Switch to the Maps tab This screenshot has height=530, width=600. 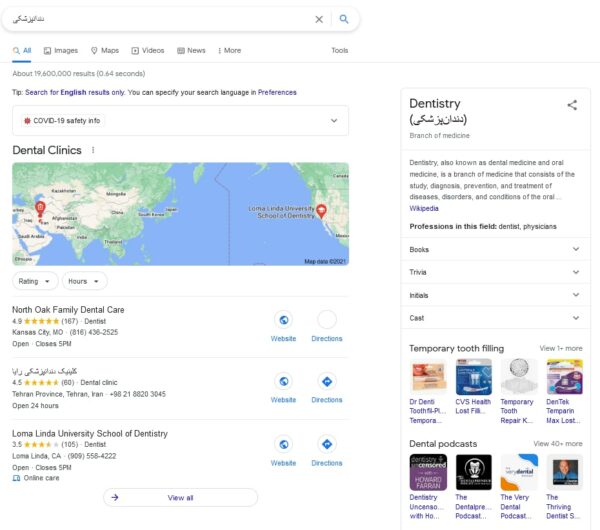(104, 51)
